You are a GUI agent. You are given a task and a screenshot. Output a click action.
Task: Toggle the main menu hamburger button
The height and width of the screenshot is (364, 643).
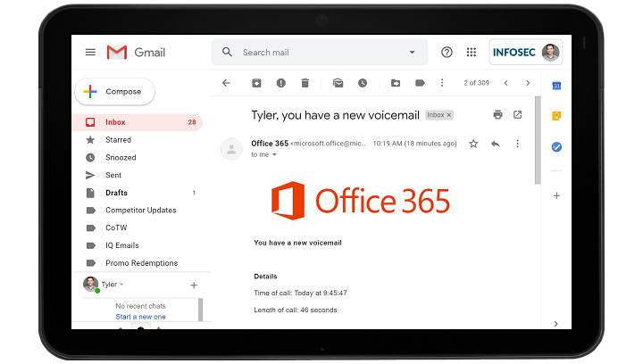pyautogui.click(x=90, y=52)
